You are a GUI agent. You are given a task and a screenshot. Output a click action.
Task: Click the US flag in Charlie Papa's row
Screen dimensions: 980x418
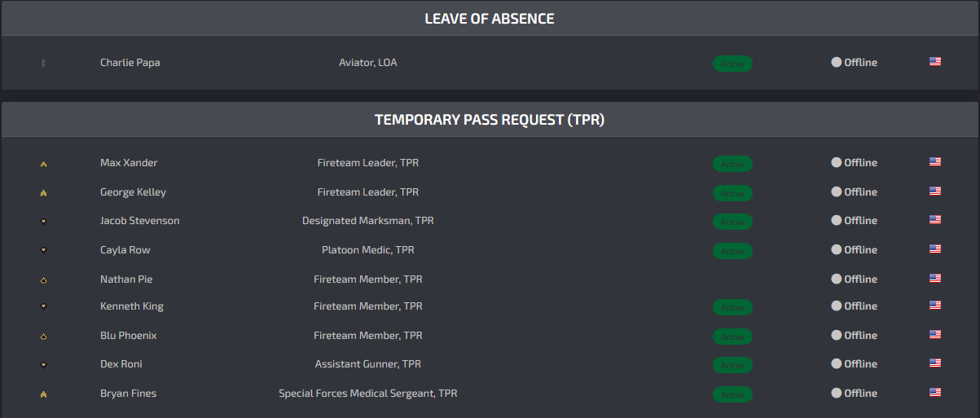pyautogui.click(x=935, y=61)
